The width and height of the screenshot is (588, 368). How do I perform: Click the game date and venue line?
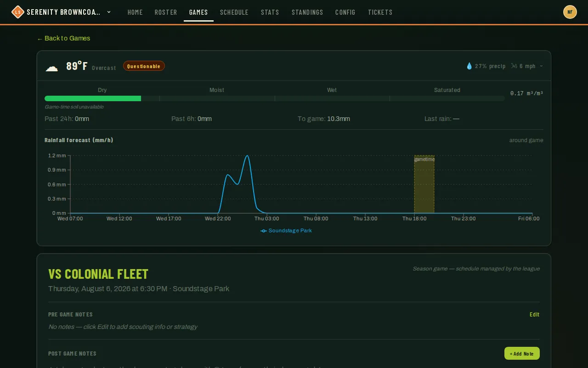[x=139, y=289]
